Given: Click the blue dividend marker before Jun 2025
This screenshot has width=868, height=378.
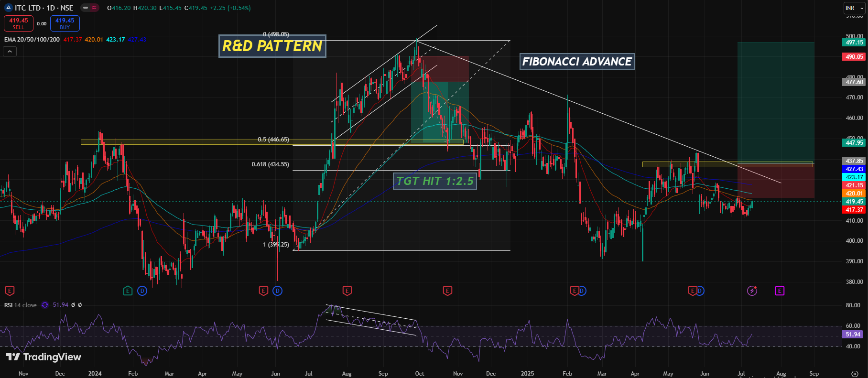Looking at the screenshot, I should point(700,291).
